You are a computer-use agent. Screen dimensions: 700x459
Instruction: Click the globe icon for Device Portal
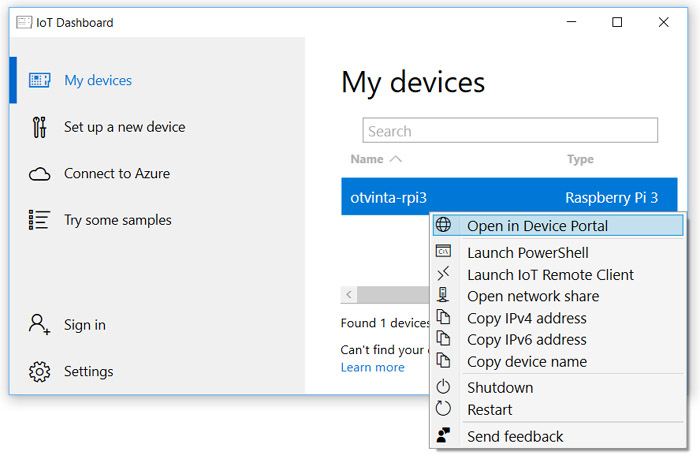443,225
